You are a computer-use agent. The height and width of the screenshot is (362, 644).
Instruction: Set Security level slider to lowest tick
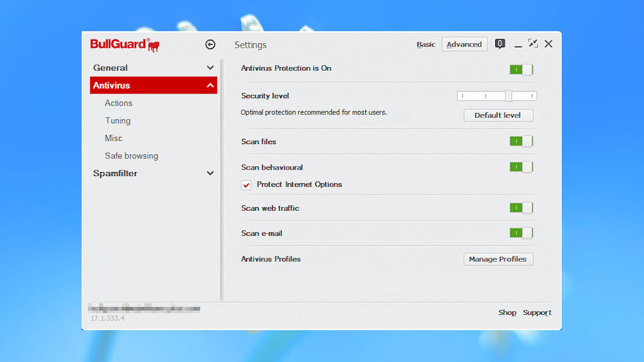(463, 96)
